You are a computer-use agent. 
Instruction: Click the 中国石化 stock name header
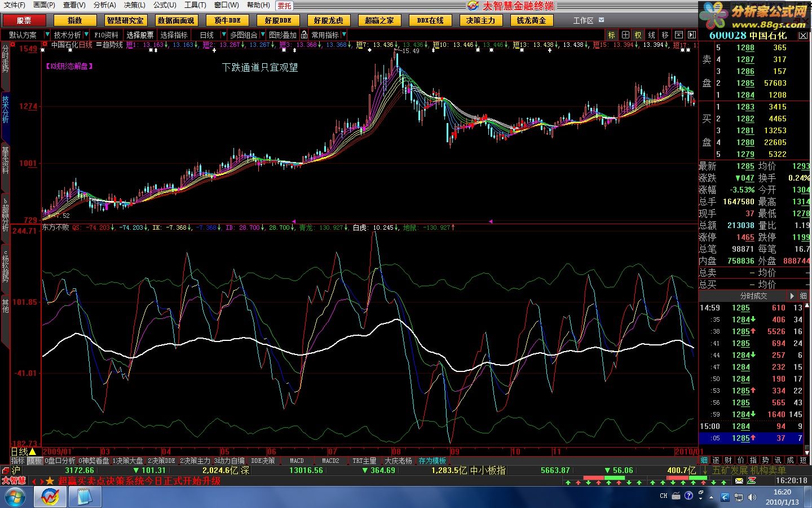pos(768,36)
